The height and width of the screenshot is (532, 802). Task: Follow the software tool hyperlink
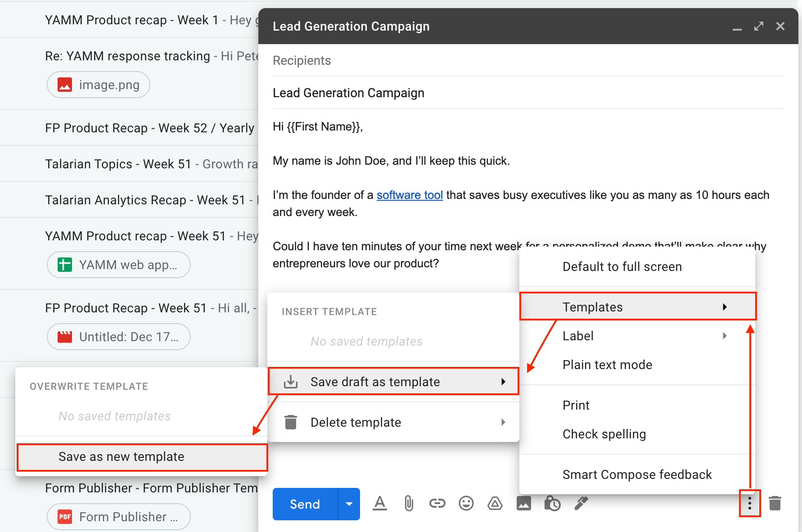(x=410, y=195)
